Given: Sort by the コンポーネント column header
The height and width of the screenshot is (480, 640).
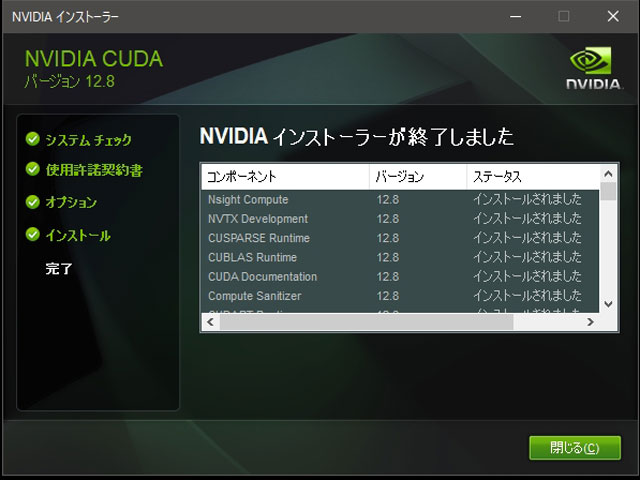Looking at the screenshot, I should 285,177.
